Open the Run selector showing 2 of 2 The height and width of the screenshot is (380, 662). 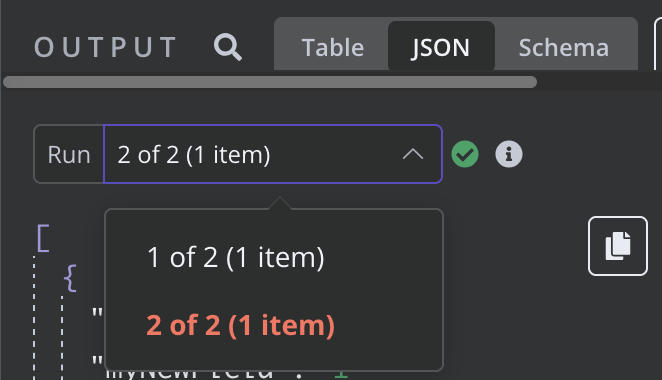(x=273, y=154)
